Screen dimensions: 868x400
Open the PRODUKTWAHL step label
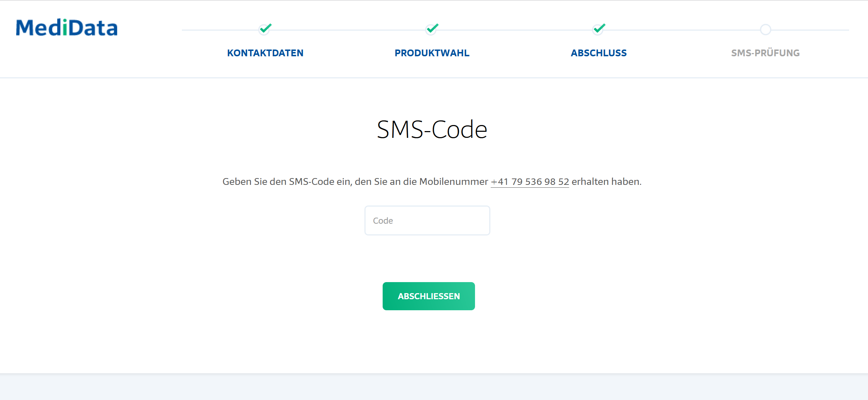[x=432, y=53]
